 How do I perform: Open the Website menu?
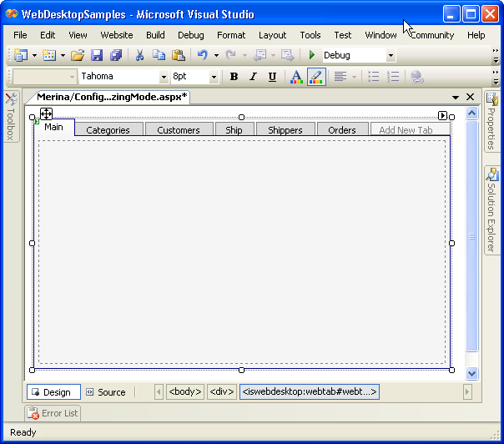116,35
